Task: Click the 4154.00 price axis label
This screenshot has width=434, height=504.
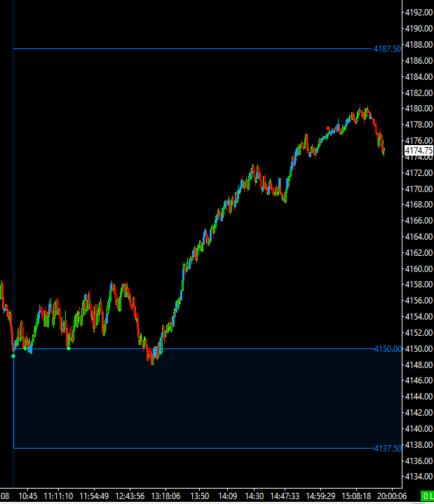Action: [x=419, y=317]
